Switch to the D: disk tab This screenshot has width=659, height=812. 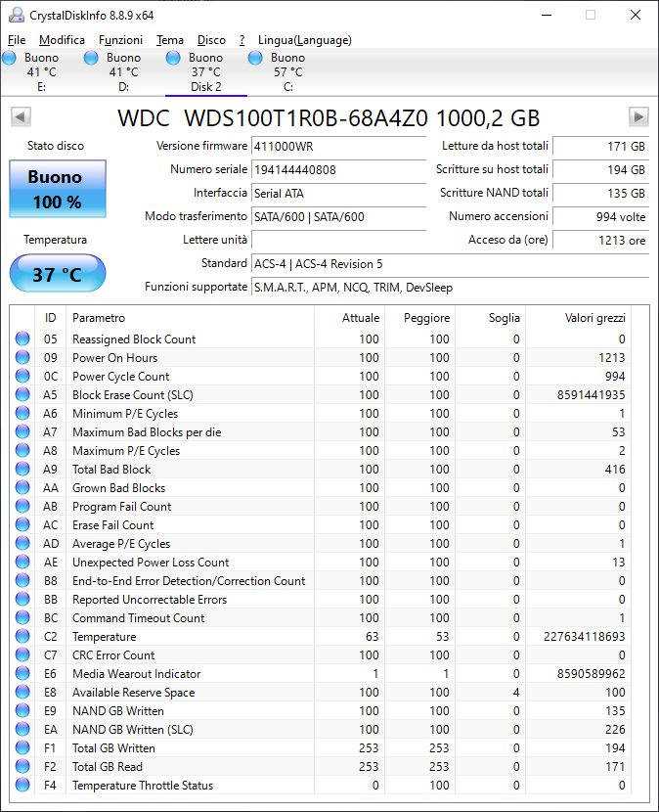coord(124,72)
